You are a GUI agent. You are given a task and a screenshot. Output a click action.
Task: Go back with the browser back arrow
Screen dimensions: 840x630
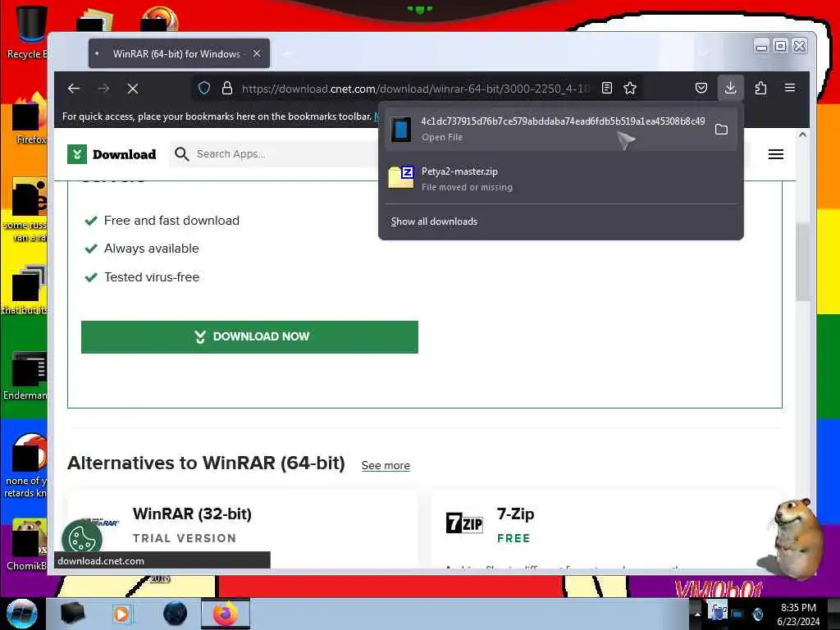(x=74, y=89)
